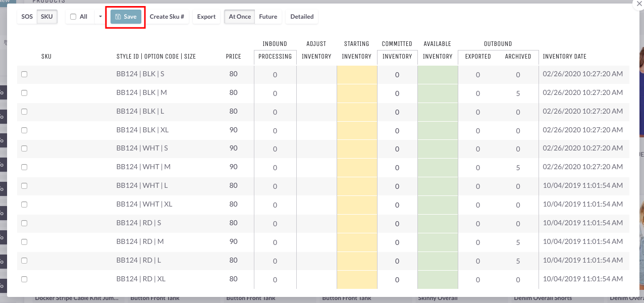The image size is (644, 303).
Task: Click starting inventory cell for BB124 | RD | L
Action: [x=356, y=261]
